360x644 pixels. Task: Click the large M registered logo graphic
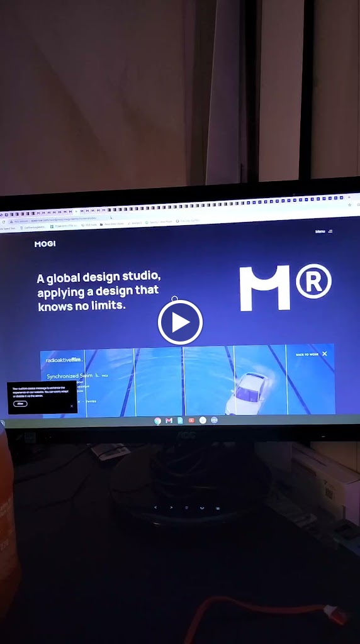[x=285, y=287]
